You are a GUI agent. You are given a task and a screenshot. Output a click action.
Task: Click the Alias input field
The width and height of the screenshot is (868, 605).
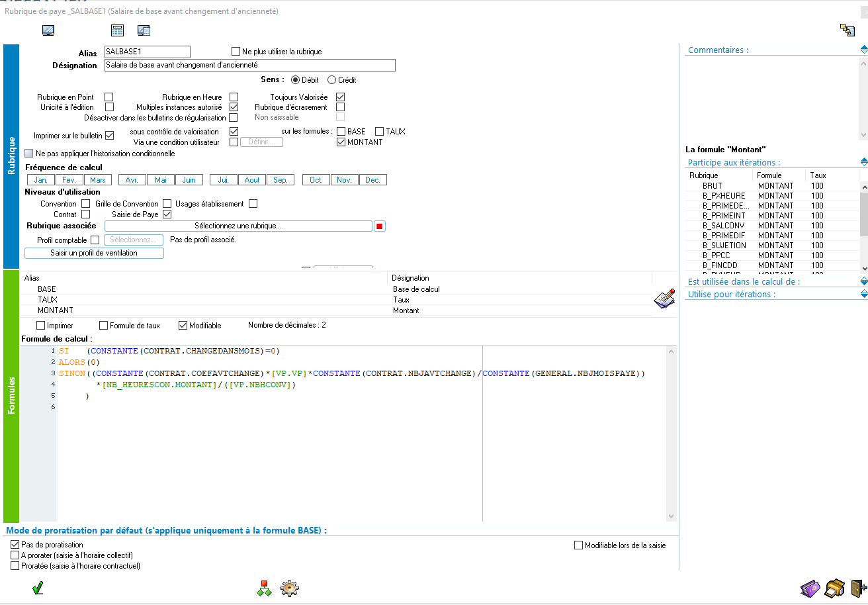tap(147, 52)
